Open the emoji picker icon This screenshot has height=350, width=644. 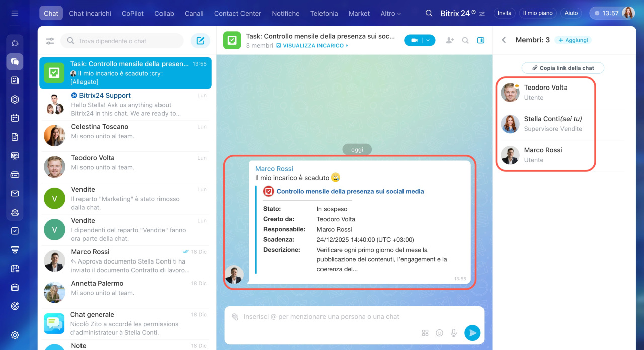coord(439,333)
